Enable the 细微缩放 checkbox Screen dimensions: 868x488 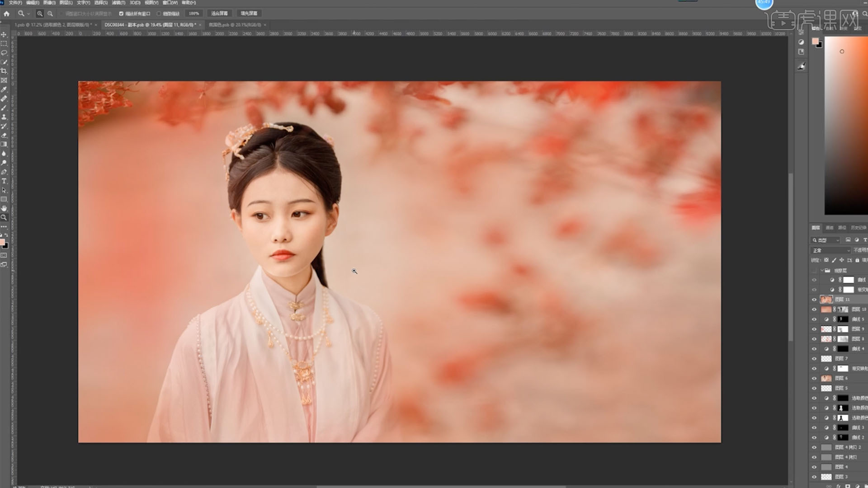pos(159,14)
